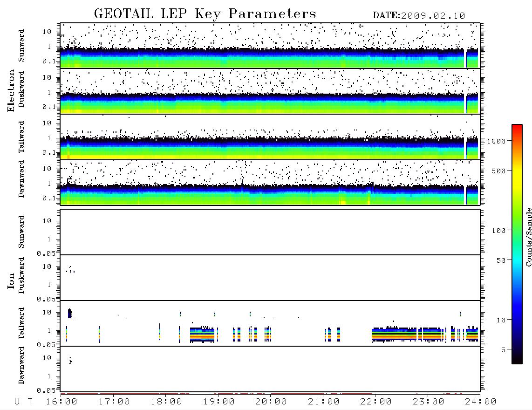Select the "23:00" time tick label
This screenshot has height=410, width=532.
429,402
